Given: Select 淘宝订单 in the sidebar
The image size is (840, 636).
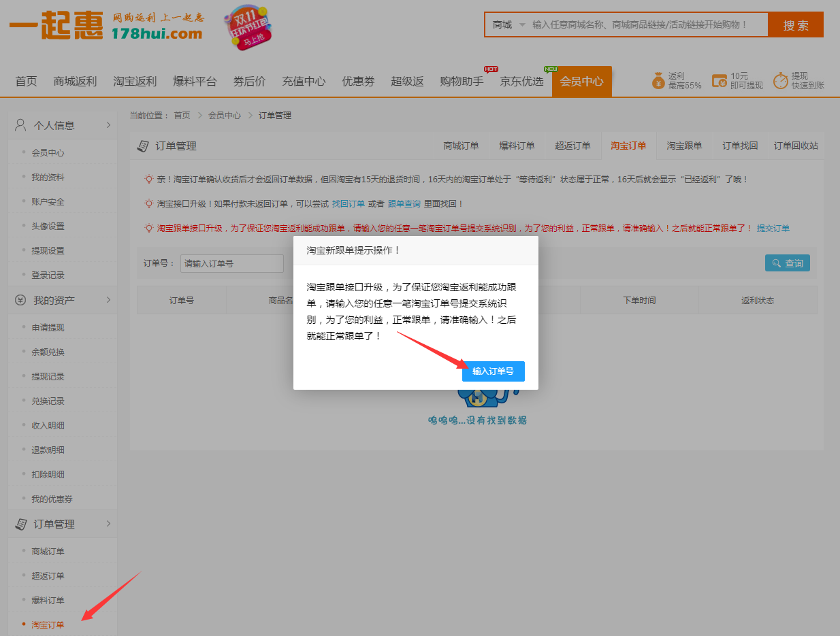Looking at the screenshot, I should click(48, 625).
